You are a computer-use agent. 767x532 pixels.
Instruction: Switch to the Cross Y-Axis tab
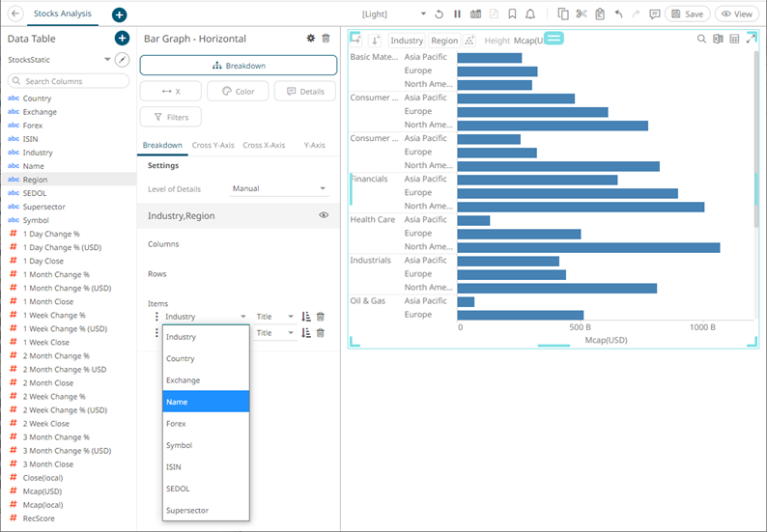[213, 145]
